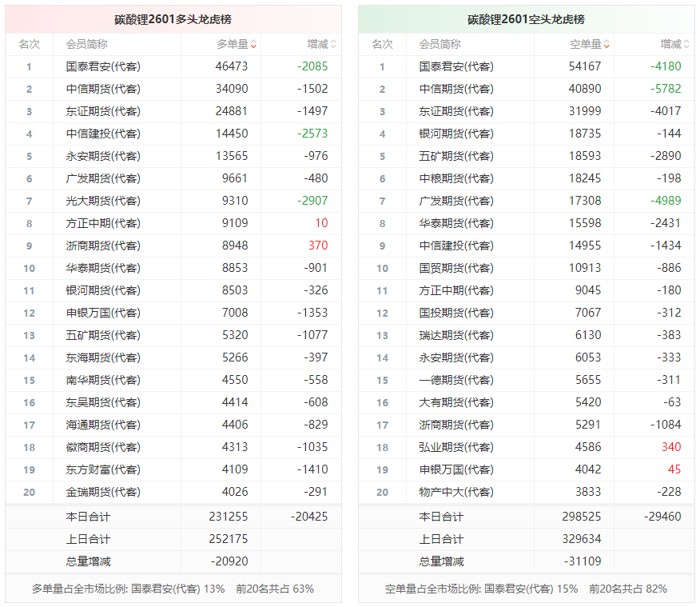Viewport: 700px width, 607px height.
Task: Select 中信期货(代客) in short table
Action: pos(456,89)
